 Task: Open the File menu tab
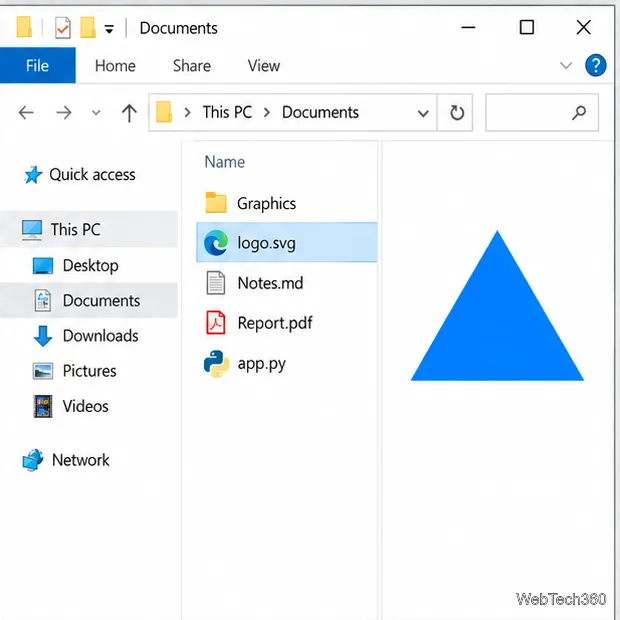(x=38, y=65)
